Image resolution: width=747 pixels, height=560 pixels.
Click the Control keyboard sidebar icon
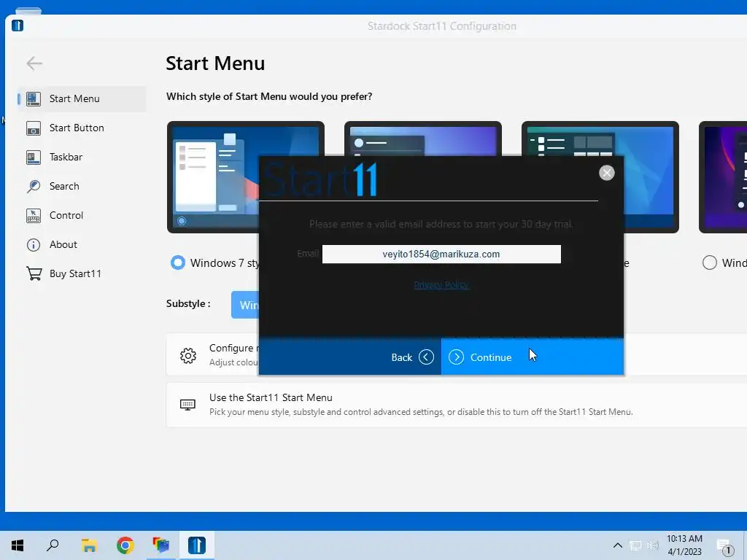pyautogui.click(x=34, y=215)
